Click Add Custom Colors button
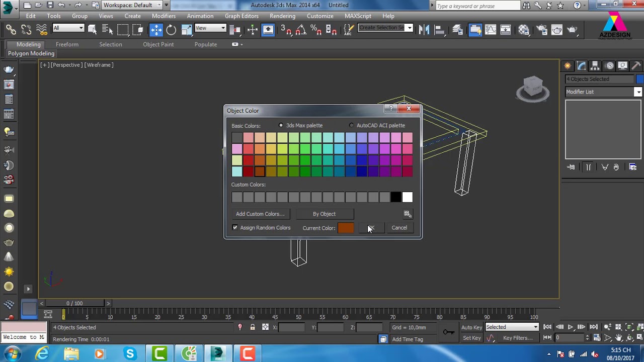Viewport: 644px width, 362px height. pyautogui.click(x=260, y=214)
